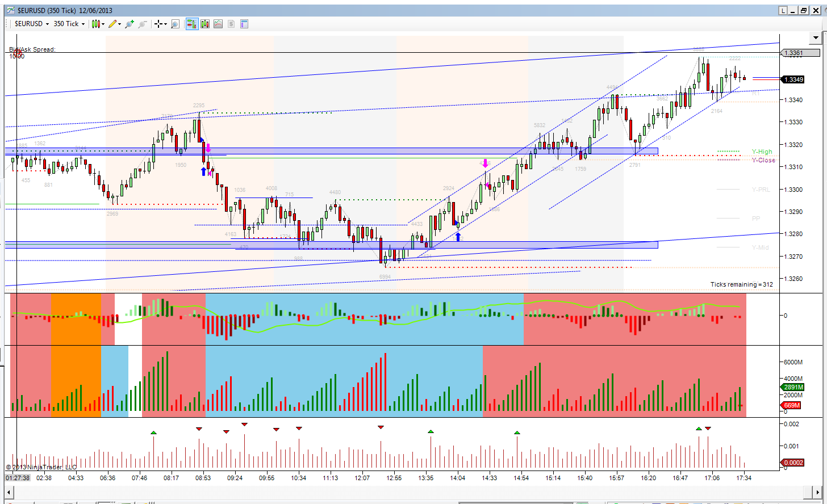Click the Y-High level label
Screen dimensions: 827x504
click(x=762, y=152)
